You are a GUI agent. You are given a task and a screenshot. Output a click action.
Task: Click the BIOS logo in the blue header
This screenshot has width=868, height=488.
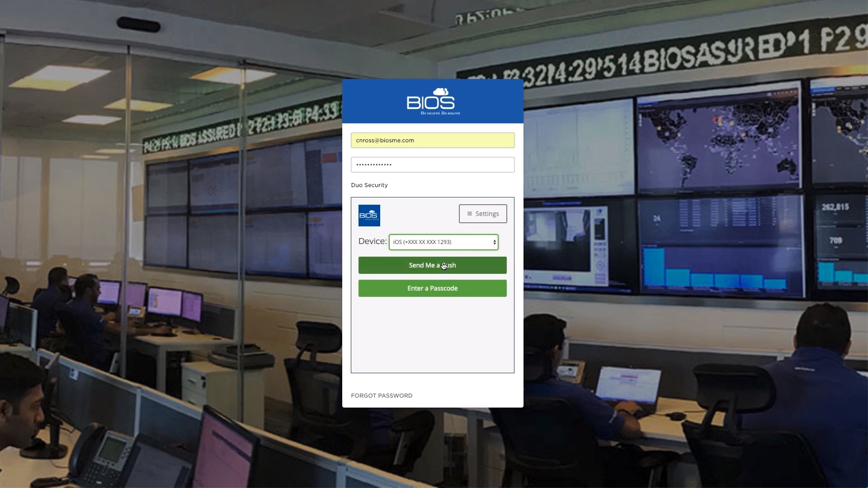pyautogui.click(x=430, y=103)
